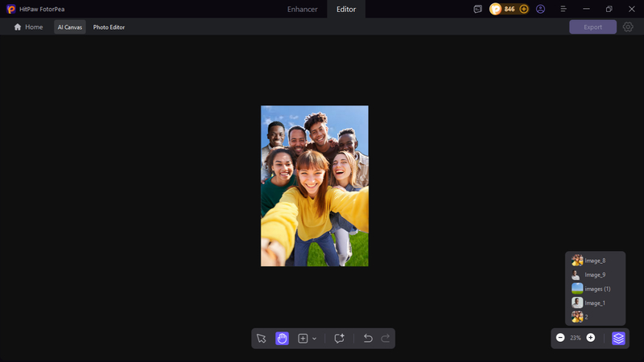Open the user account profile icon
644x362 pixels.
coord(540,9)
